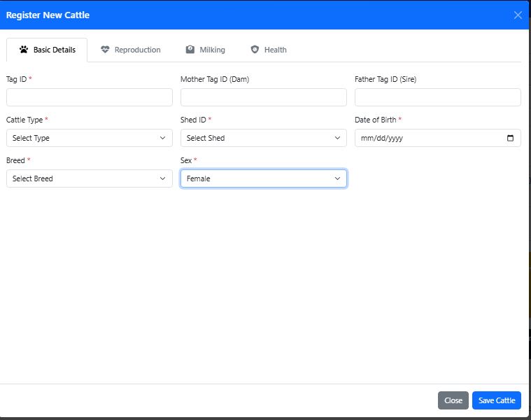Screen dimensions: 531x420
Task: Click the Date of Birth field
Action: pos(427,138)
